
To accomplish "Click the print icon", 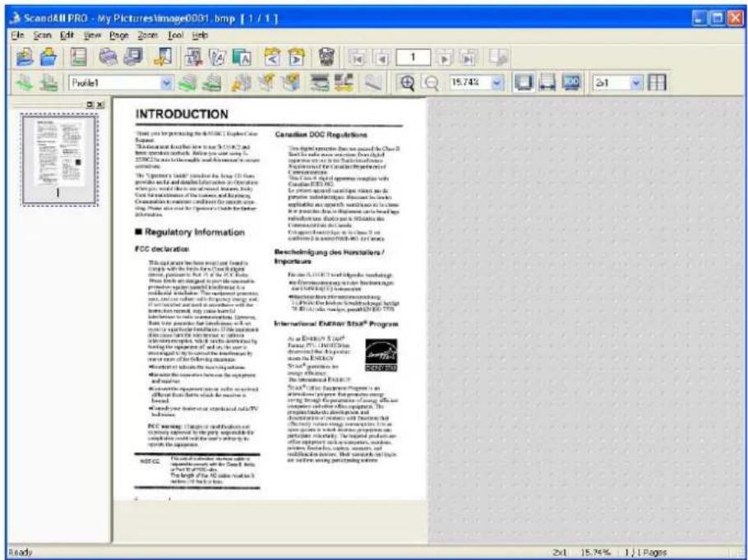I will pyautogui.click(x=108, y=58).
